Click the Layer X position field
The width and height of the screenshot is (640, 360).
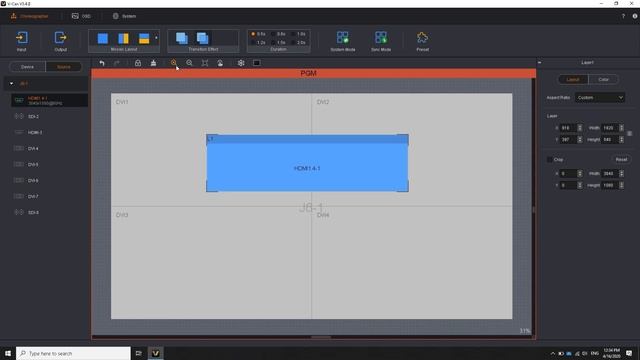tap(568, 128)
